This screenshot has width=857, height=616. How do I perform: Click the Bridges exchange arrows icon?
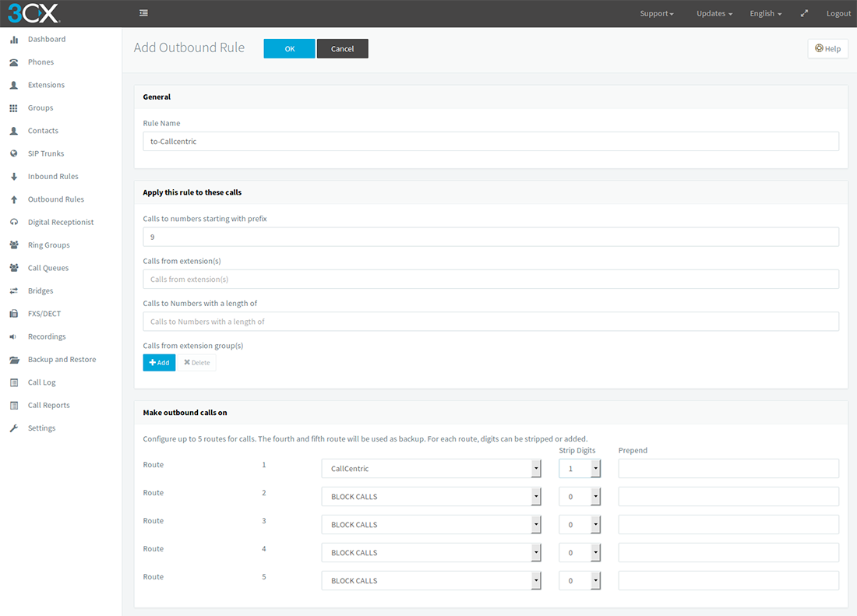14,291
